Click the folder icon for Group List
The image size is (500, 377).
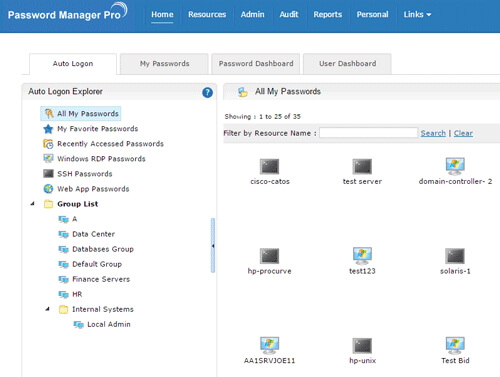tap(48, 204)
